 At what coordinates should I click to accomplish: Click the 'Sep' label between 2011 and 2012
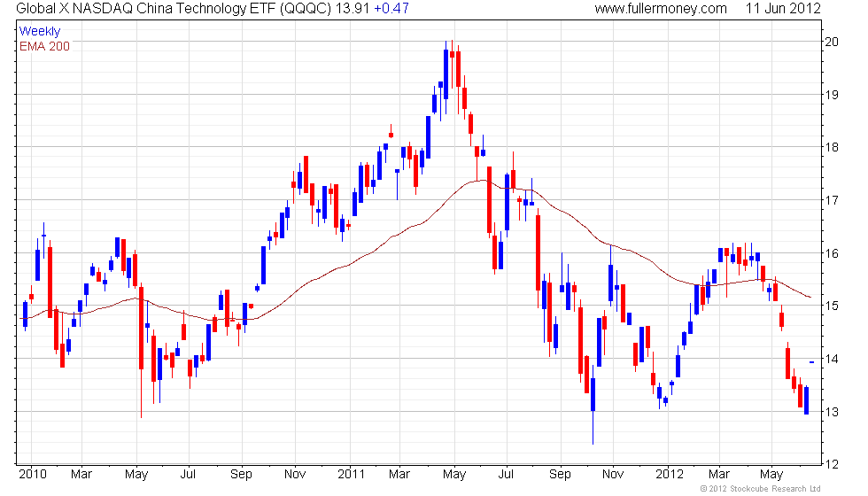coord(560,475)
